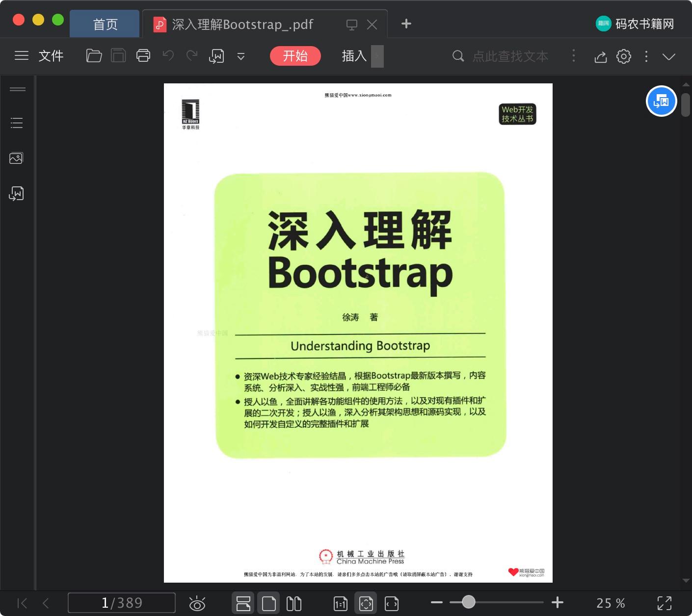
Task: Click the presentation screen icon in tab
Action: [352, 25]
